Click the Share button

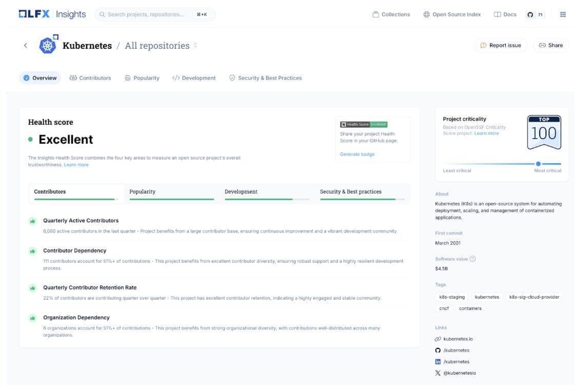point(551,46)
